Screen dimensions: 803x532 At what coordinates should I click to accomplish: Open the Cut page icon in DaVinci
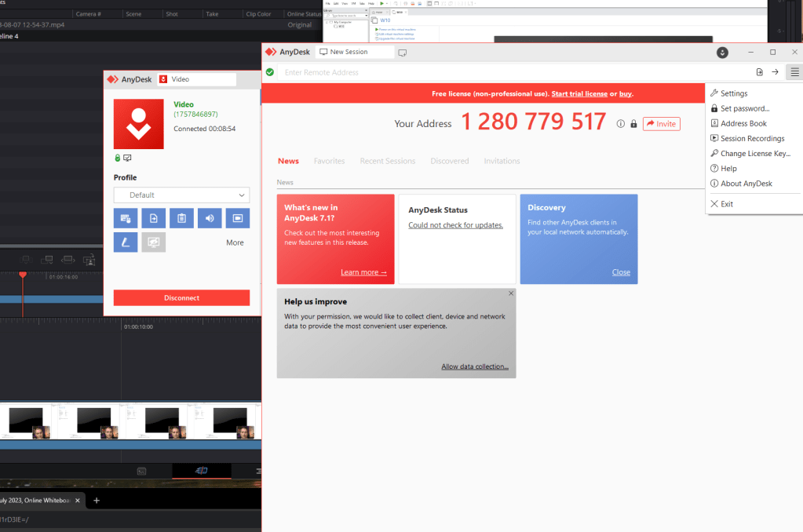pyautogui.click(x=201, y=471)
